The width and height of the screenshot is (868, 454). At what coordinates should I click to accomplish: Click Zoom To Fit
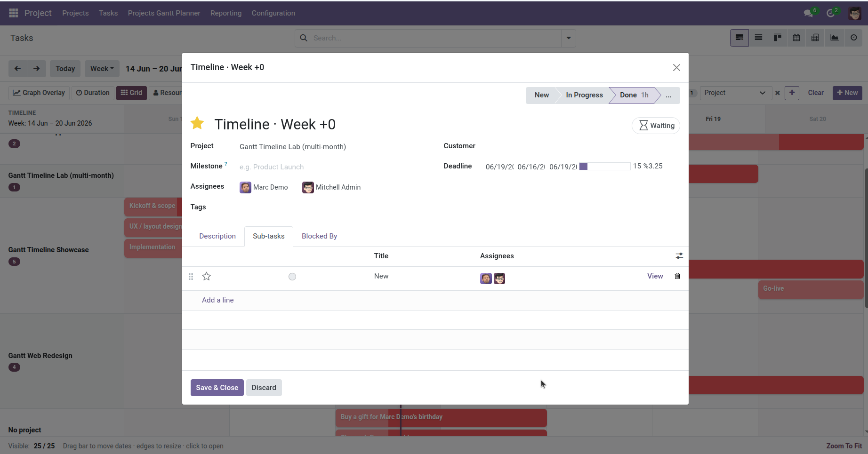(x=844, y=446)
